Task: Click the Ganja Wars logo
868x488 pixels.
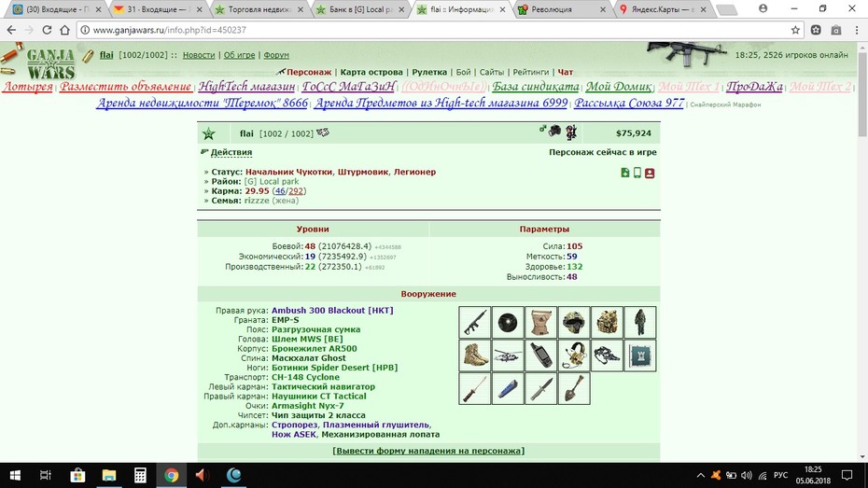Action: point(49,63)
